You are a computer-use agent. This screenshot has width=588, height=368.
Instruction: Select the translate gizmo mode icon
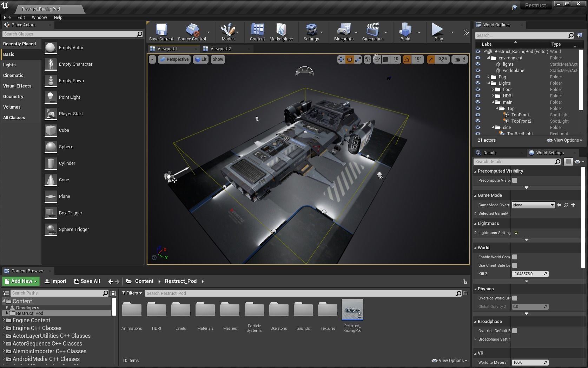(x=341, y=59)
